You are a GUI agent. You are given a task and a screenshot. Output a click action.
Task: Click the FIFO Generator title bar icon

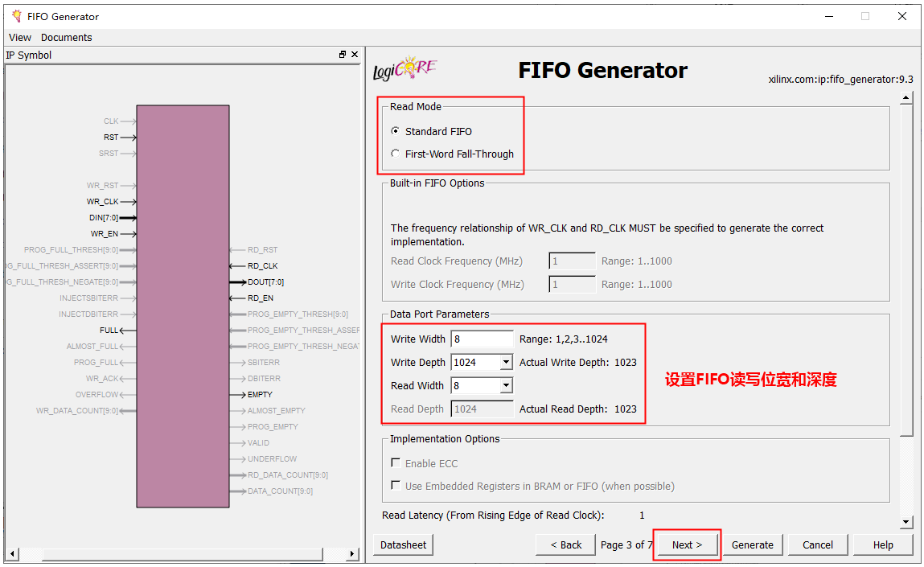coord(16,16)
